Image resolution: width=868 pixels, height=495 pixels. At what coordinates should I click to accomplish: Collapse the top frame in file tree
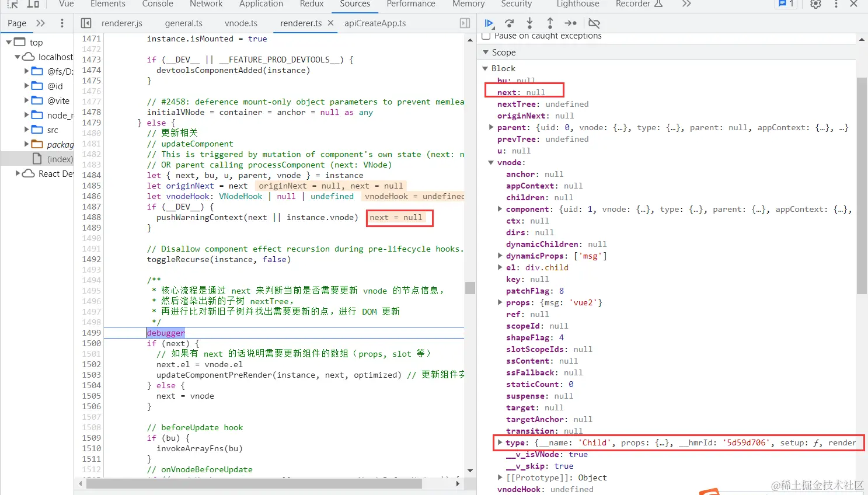coord(9,42)
